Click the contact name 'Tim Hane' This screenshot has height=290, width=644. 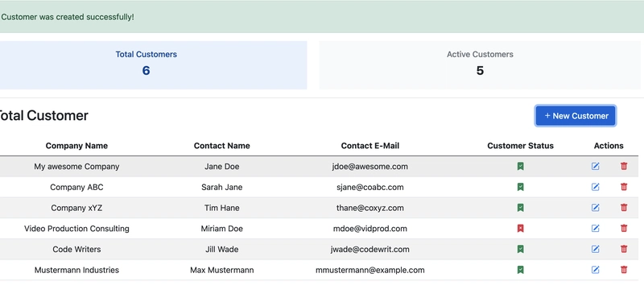click(x=222, y=208)
